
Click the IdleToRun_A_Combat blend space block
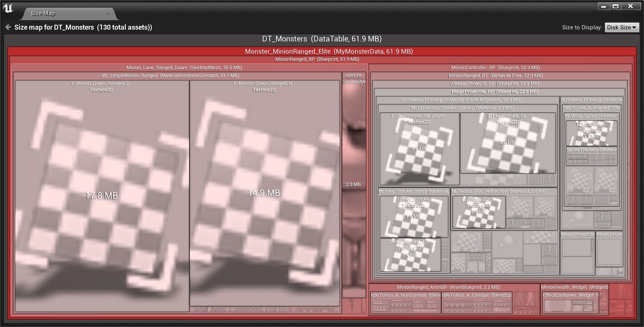(x=477, y=303)
